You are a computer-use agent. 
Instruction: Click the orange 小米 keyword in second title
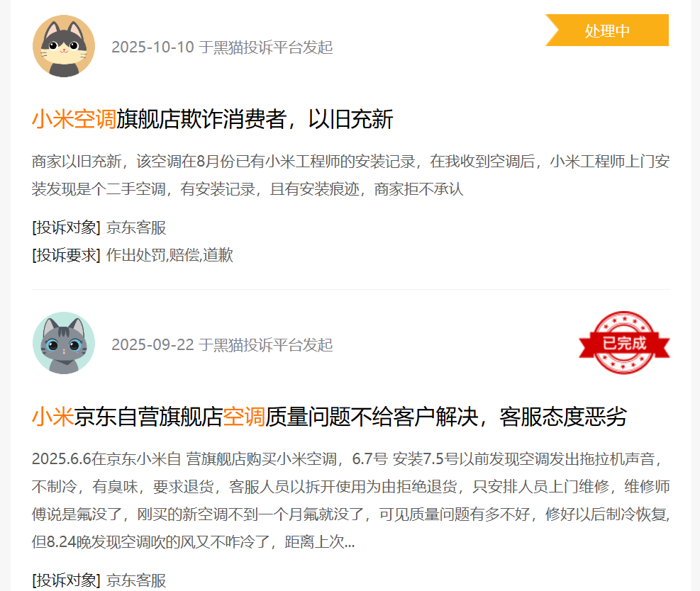coord(52,417)
